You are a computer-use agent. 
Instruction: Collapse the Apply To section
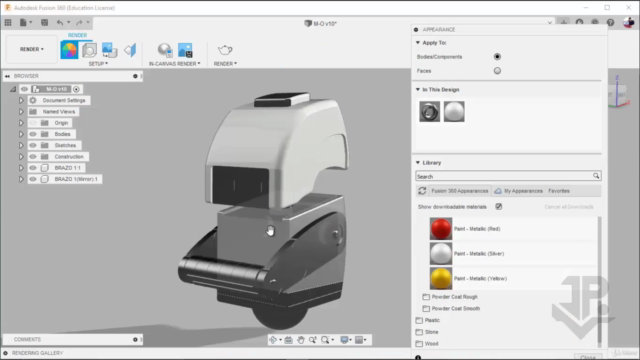point(418,42)
